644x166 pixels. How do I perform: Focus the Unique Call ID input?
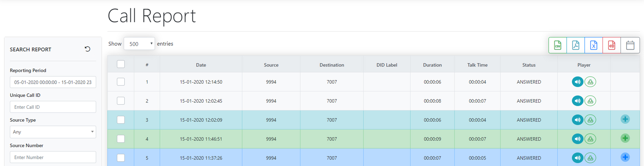tap(53, 107)
